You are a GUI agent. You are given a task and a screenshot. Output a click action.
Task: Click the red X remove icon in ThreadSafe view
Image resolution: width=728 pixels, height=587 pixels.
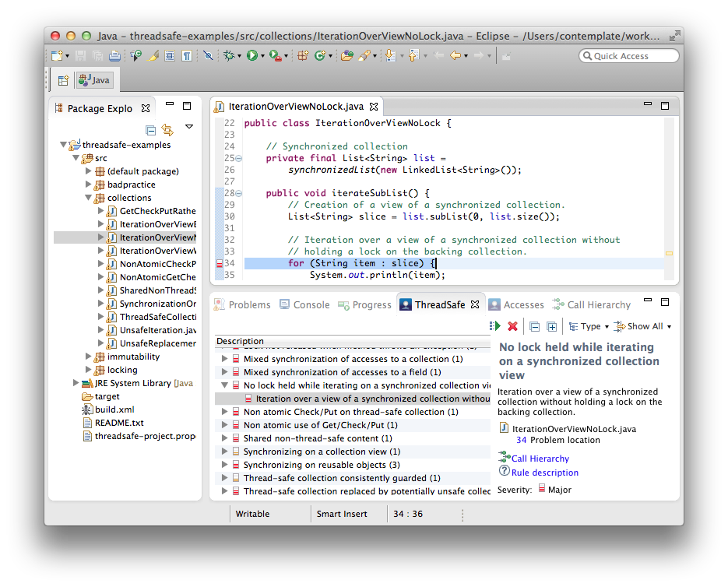pyautogui.click(x=512, y=326)
